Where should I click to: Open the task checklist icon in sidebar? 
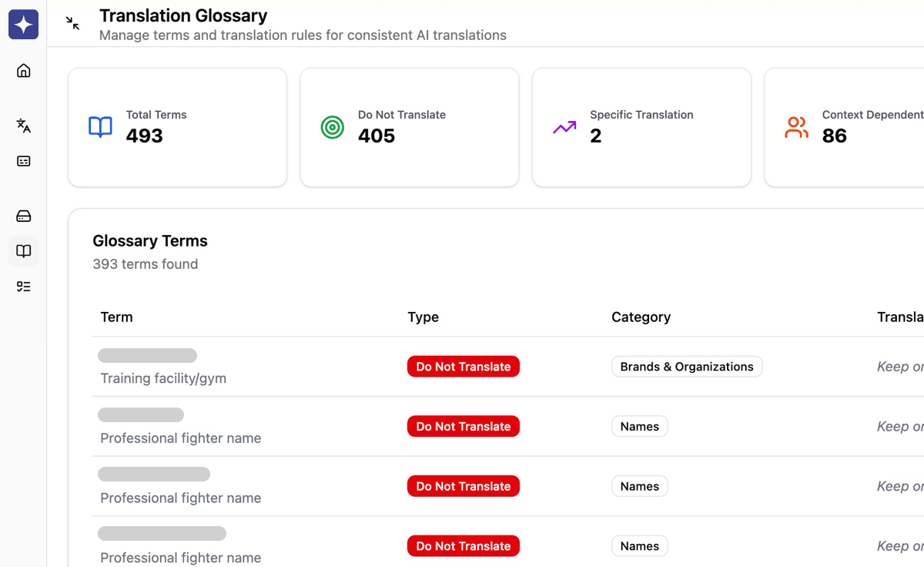pyautogui.click(x=23, y=286)
